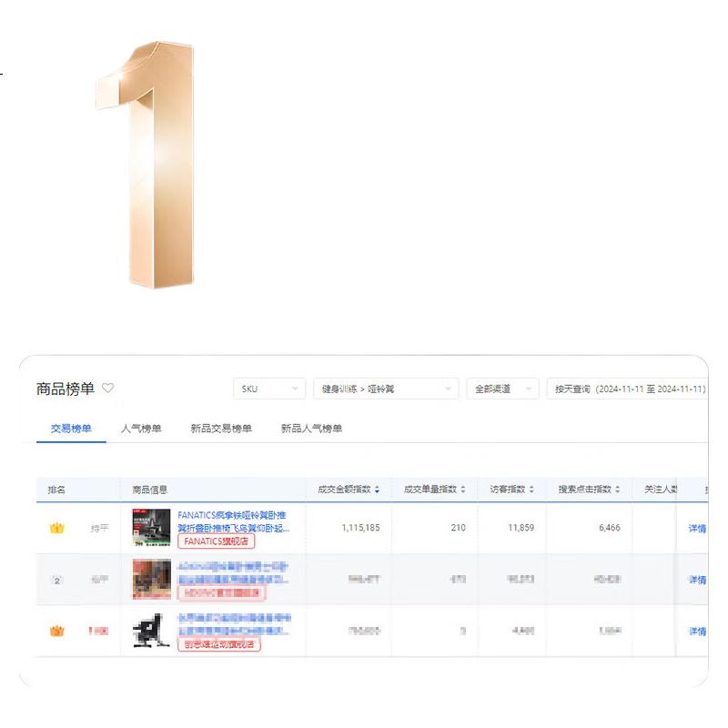Click the 持平 trend label in the FANATICS row
This screenshot has height=728, width=728.
[x=99, y=529]
